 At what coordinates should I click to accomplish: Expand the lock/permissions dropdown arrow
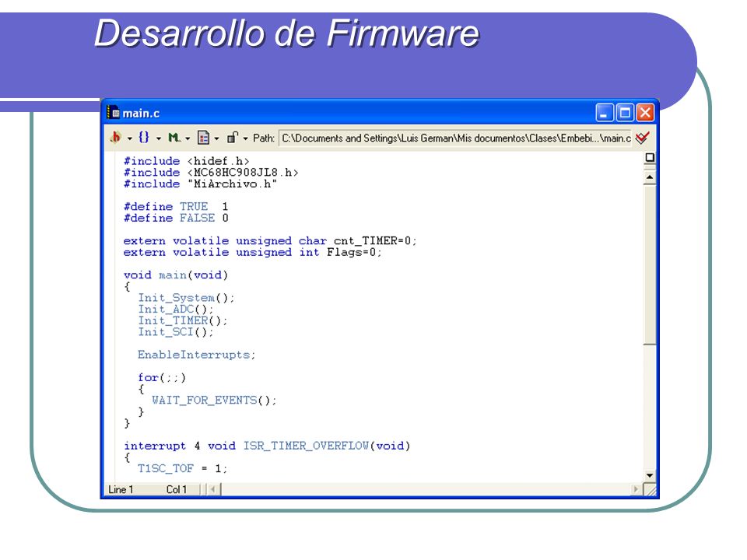point(245,138)
